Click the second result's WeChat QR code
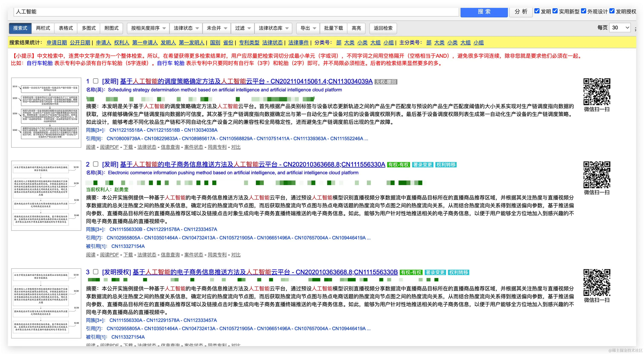 pyautogui.click(x=597, y=175)
